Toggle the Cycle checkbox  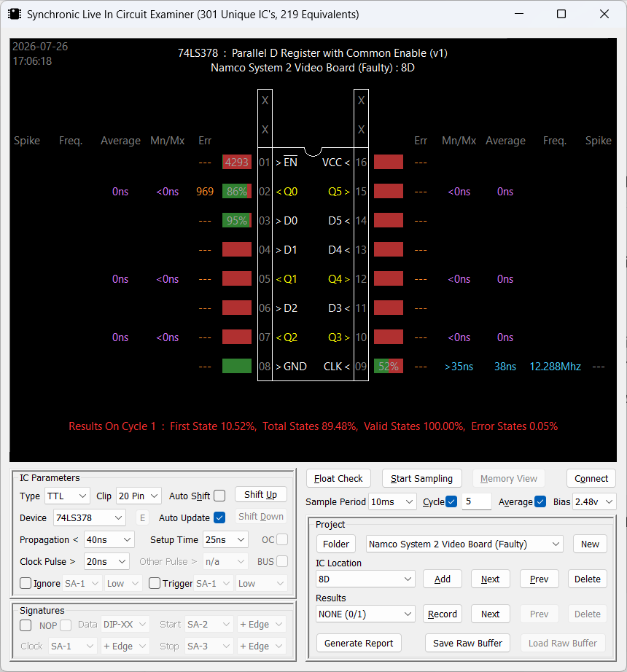[x=451, y=501]
